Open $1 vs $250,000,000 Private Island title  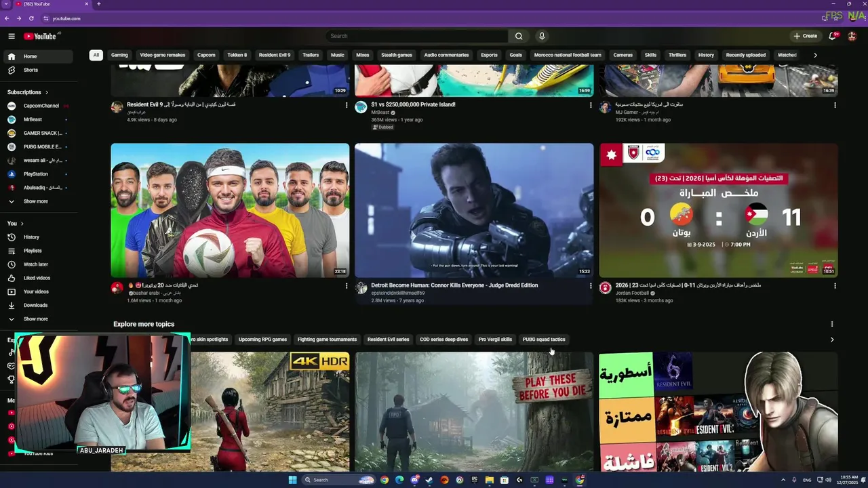(x=413, y=104)
